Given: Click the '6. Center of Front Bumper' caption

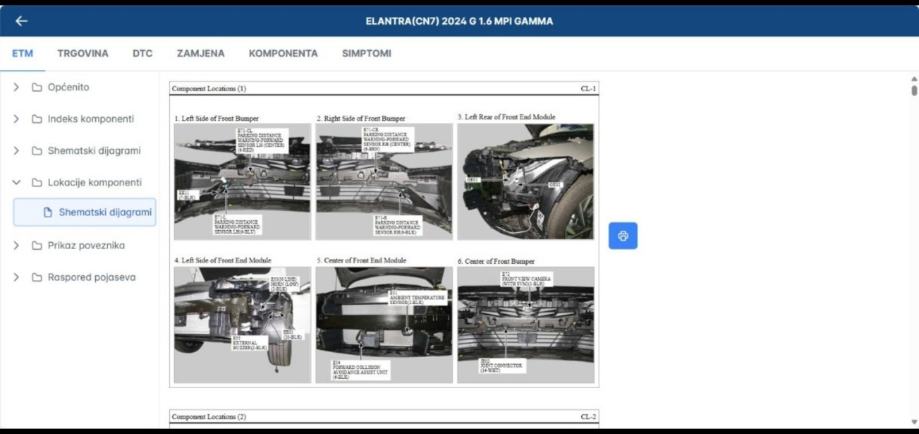Looking at the screenshot, I should (x=496, y=261).
